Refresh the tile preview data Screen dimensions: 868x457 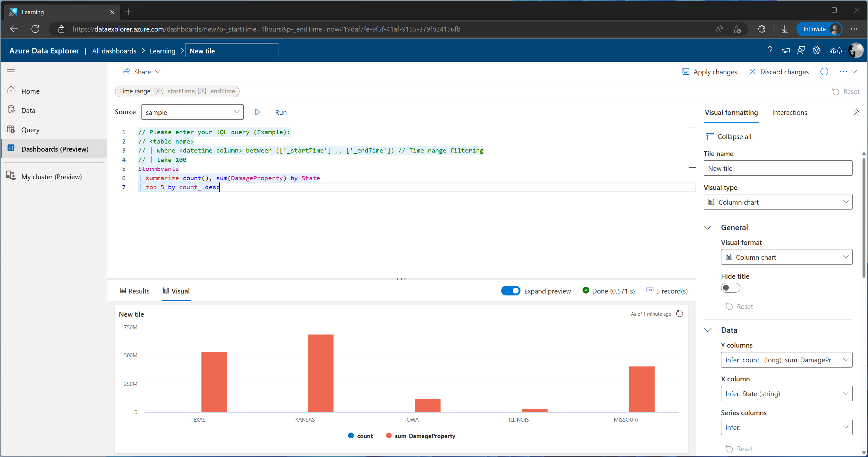pos(680,314)
